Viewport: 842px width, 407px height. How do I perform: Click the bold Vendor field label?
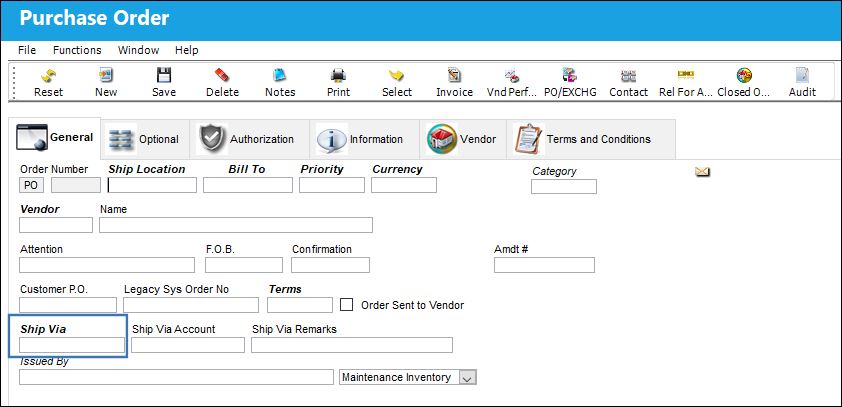(40, 209)
